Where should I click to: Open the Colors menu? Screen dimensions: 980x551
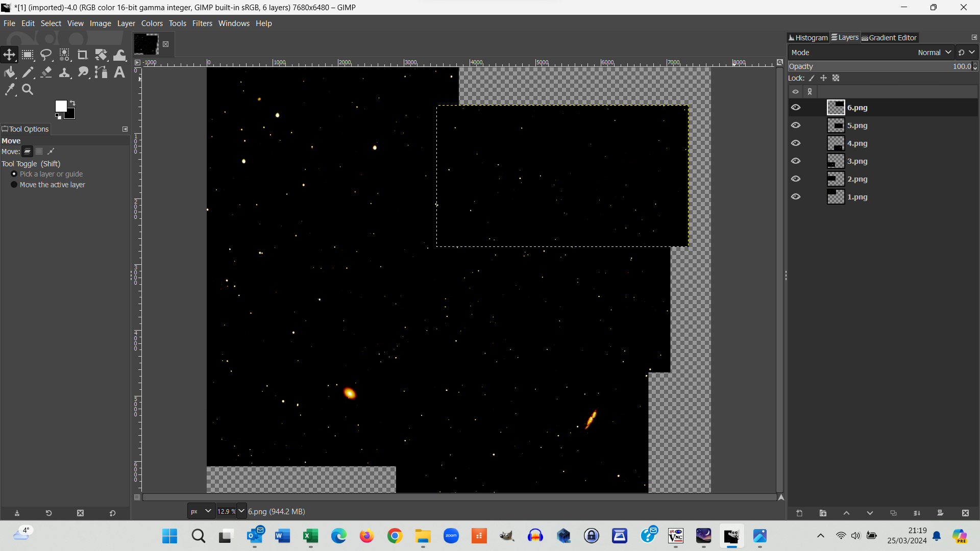pos(152,23)
